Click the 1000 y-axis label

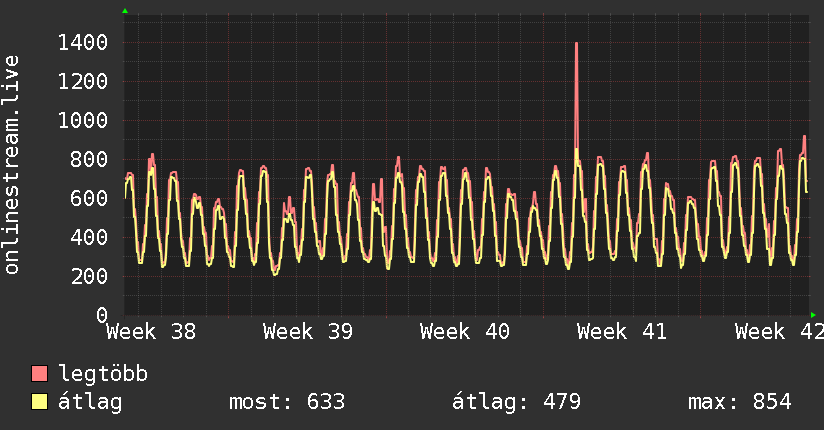pos(83,120)
